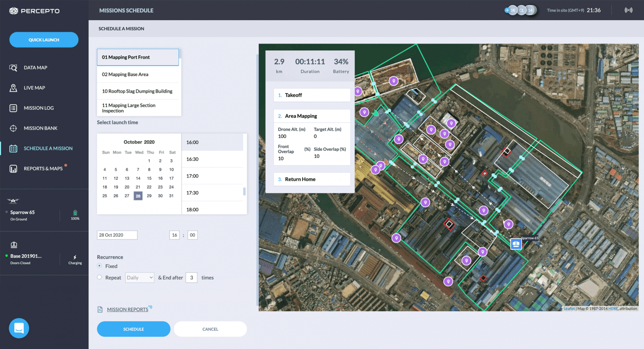Enable the Repeat recurrence option

[x=99, y=277]
